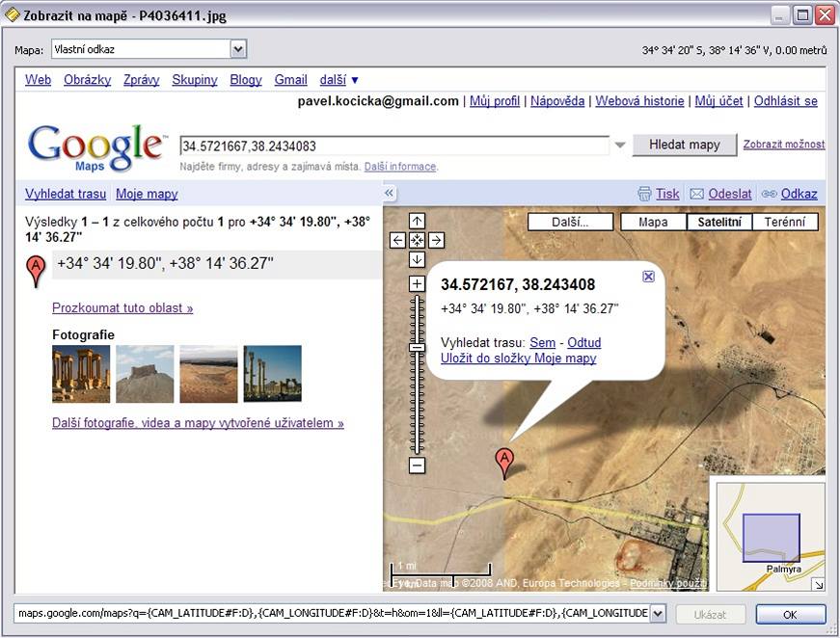Viewport: 840px width, 638px height.
Task: Zoom out with the minus button
Action: (417, 465)
